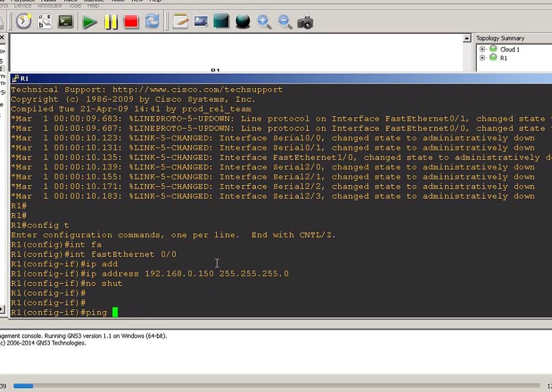The image size is (552, 392).
Task: Zoom in with the plus magnifier
Action: [264, 21]
